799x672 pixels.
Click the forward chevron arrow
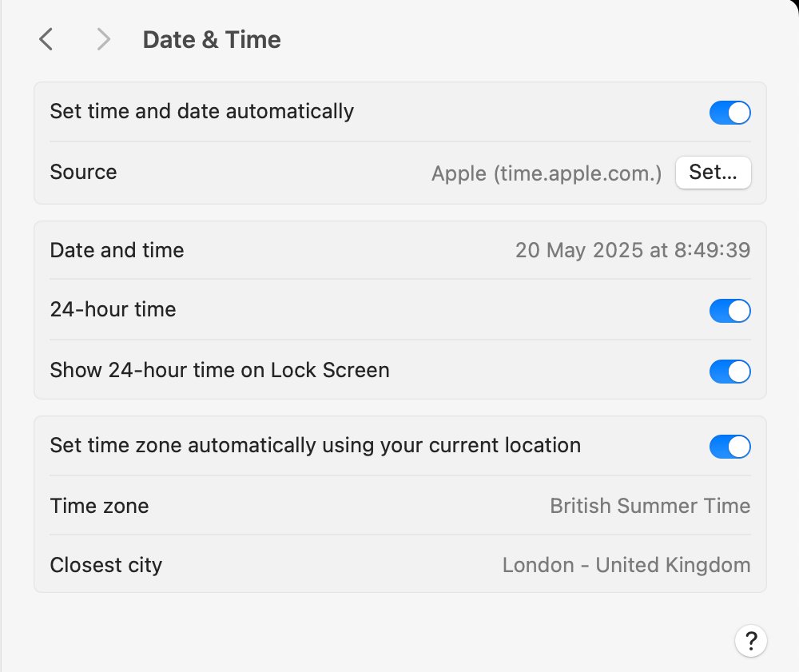point(103,39)
